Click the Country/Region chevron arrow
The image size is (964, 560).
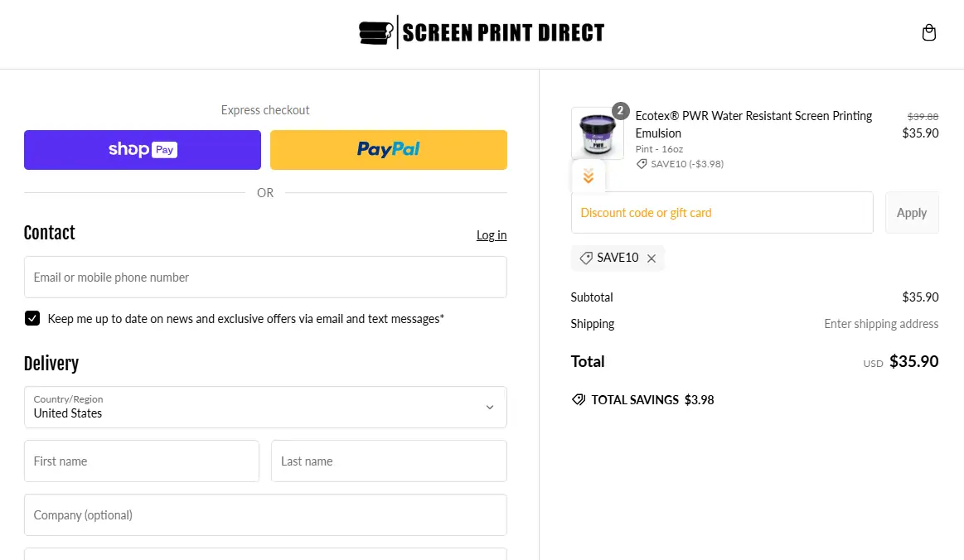[x=490, y=408]
